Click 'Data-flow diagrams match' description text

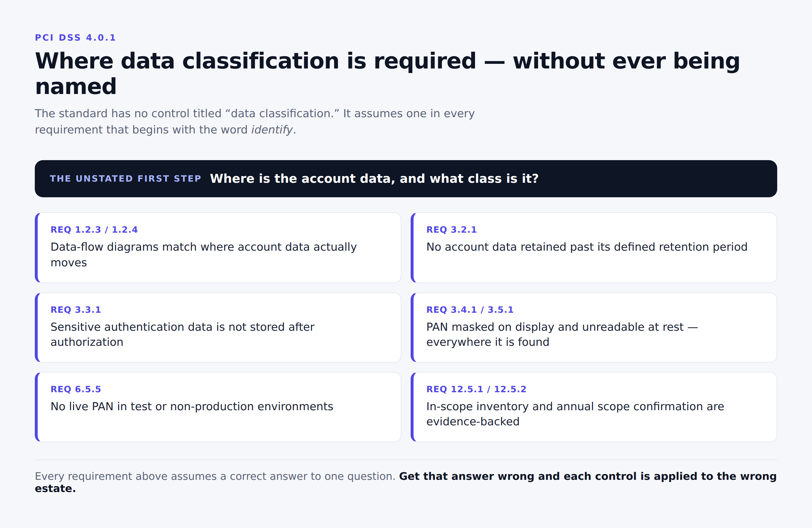(204, 255)
